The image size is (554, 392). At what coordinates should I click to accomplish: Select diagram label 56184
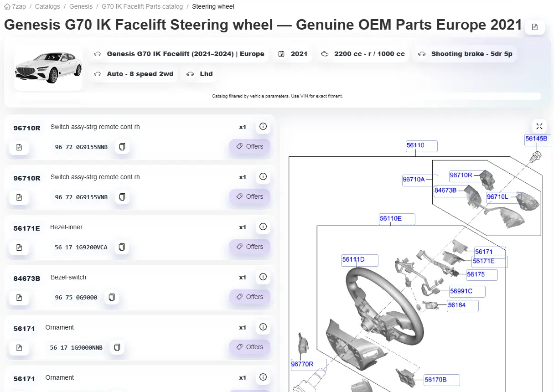click(462, 305)
